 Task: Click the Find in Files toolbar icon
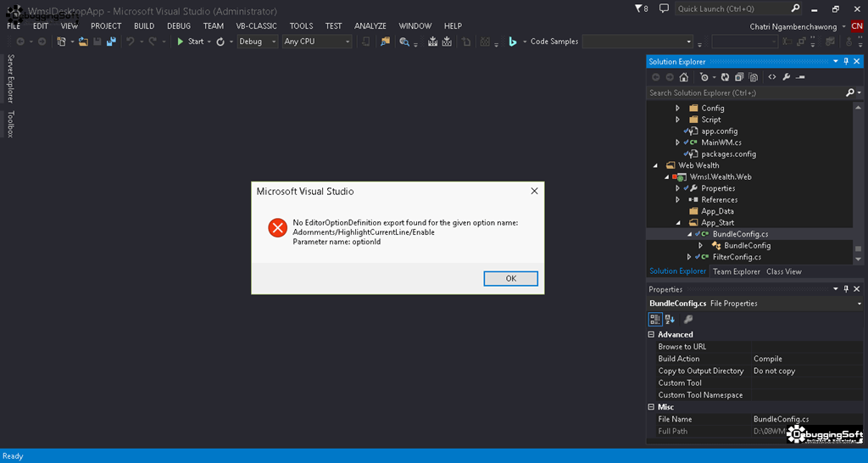pyautogui.click(x=386, y=42)
